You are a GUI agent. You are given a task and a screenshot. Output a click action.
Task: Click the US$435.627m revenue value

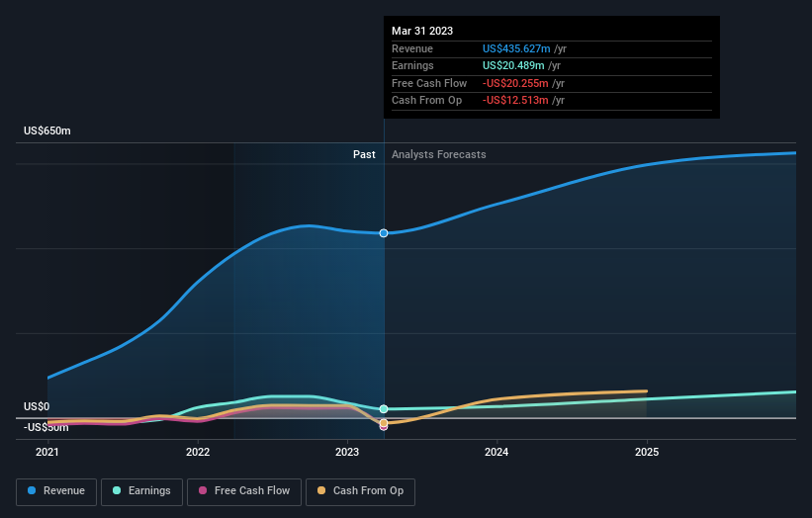(x=516, y=48)
